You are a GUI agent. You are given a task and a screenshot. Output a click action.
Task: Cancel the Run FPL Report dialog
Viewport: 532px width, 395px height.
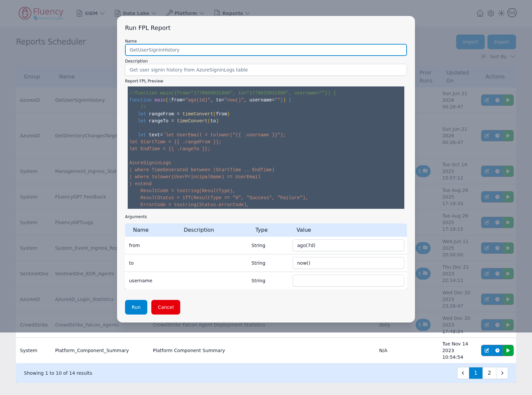[166, 307]
